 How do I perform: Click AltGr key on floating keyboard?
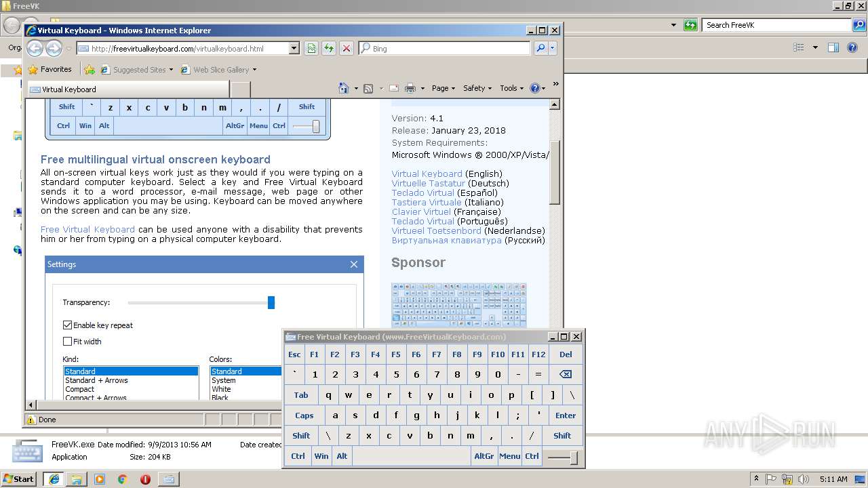[x=484, y=456]
